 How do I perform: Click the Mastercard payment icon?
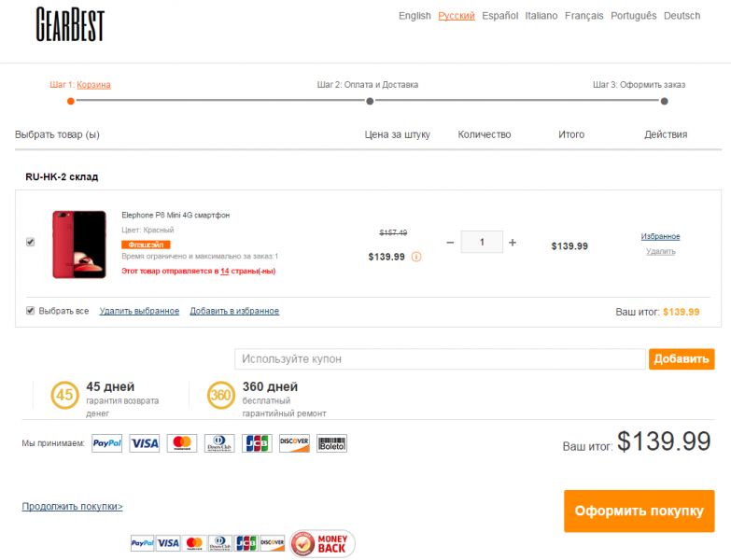coord(182,443)
